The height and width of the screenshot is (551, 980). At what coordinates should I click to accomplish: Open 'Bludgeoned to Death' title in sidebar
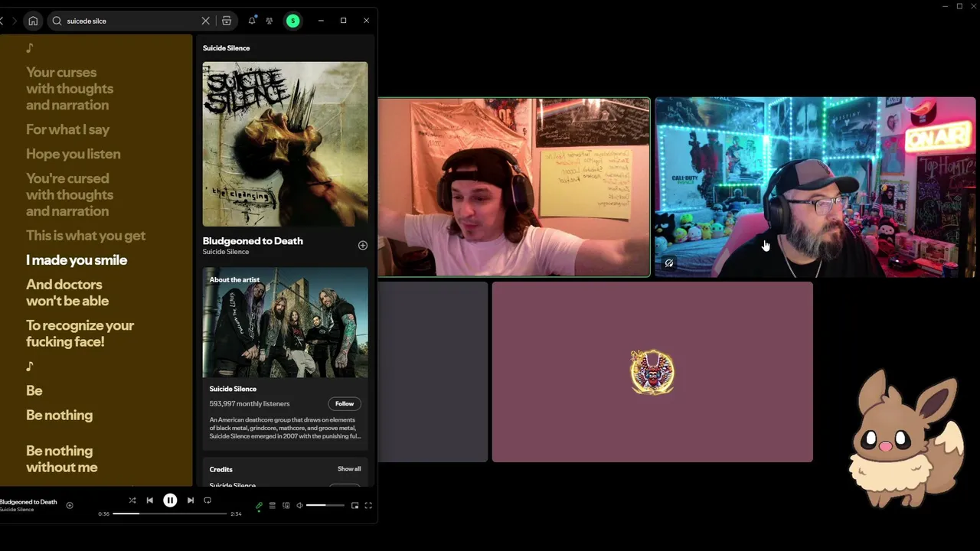(253, 240)
